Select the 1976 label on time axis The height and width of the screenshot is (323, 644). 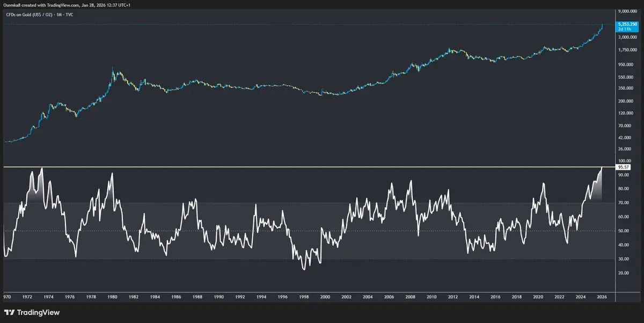click(70, 296)
